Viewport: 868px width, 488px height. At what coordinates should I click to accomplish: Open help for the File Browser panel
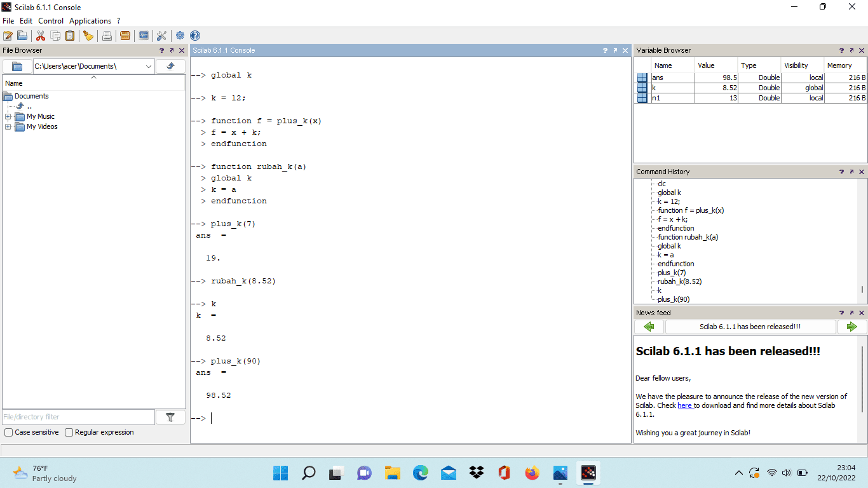(x=162, y=50)
